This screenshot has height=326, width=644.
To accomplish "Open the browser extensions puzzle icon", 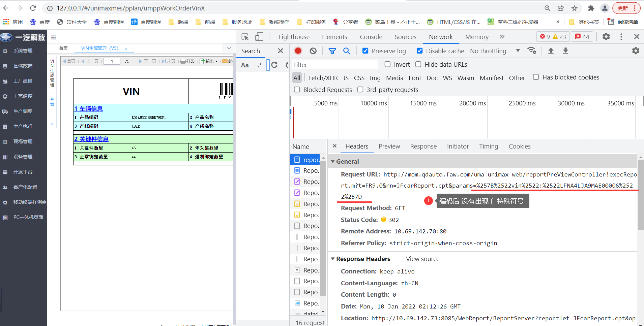I will click(591, 8).
